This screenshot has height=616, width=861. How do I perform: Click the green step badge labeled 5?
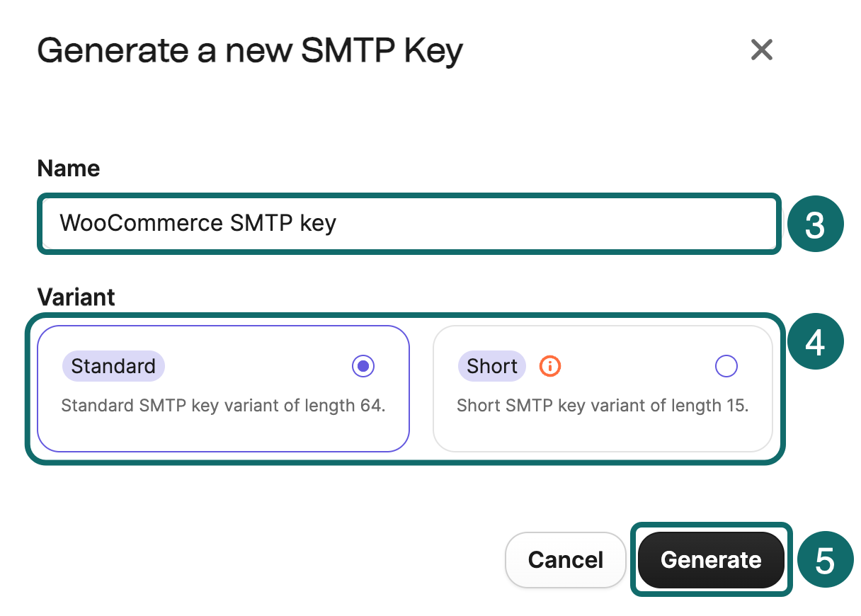825,559
